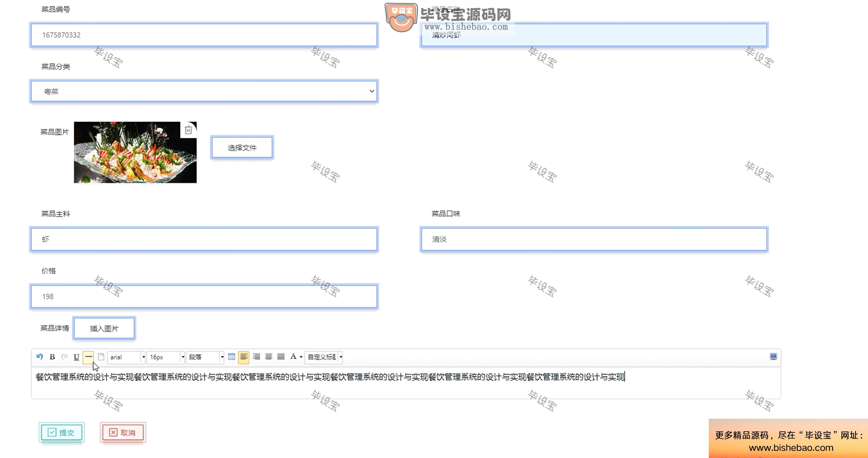Click the 菜品详情 label text
The image size is (868, 458).
click(x=55, y=328)
